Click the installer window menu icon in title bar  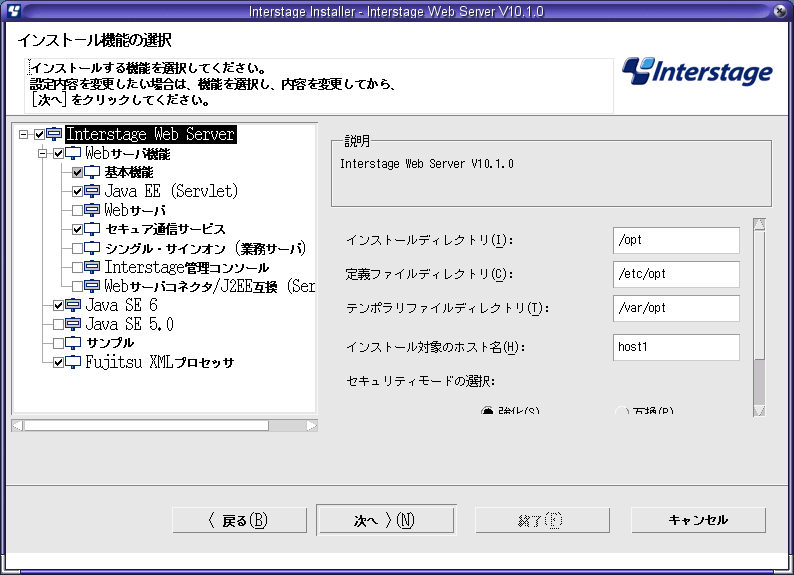(13, 10)
